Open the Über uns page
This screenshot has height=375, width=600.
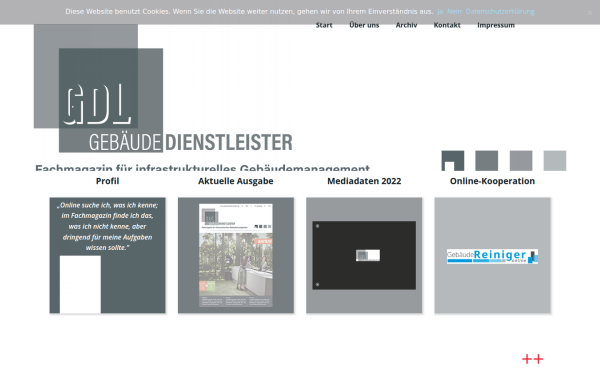coord(364,25)
